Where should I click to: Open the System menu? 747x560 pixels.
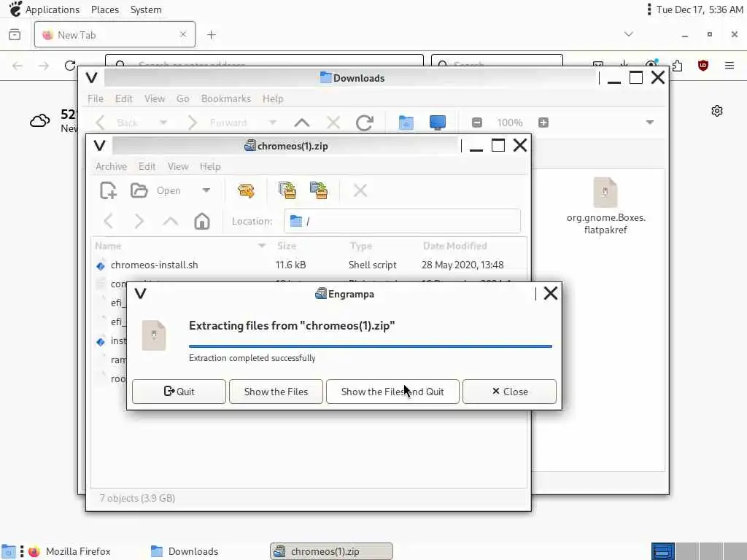click(146, 9)
